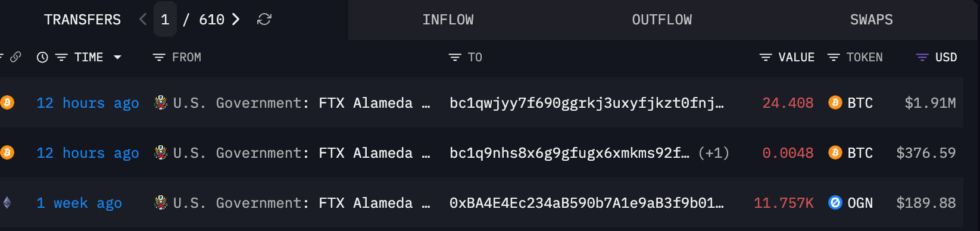Switch to the OUTFLOW tab
The height and width of the screenshot is (231, 980).
coord(661,20)
